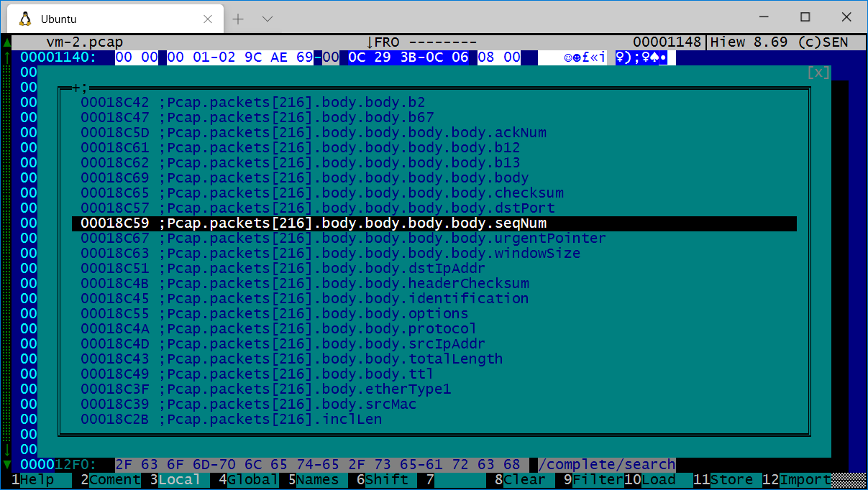The height and width of the screenshot is (490, 868).
Task: Click the Ubuntu penguin tab icon
Action: click(25, 19)
